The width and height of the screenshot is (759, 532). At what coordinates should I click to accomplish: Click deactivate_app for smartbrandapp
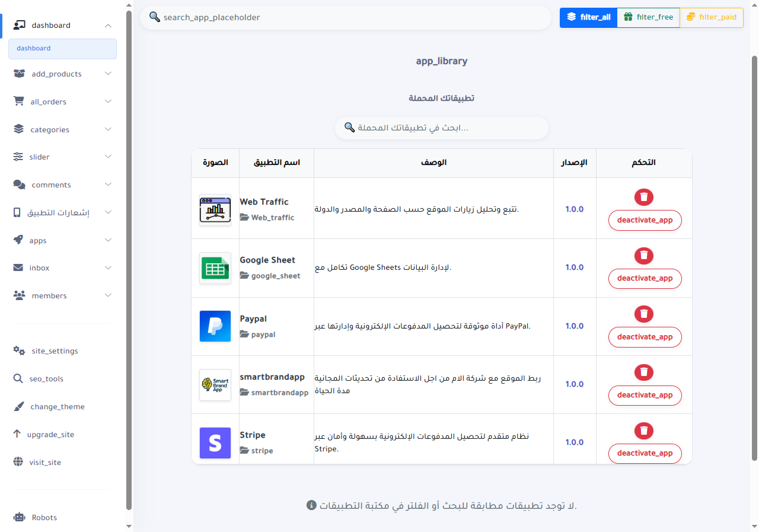tap(645, 395)
